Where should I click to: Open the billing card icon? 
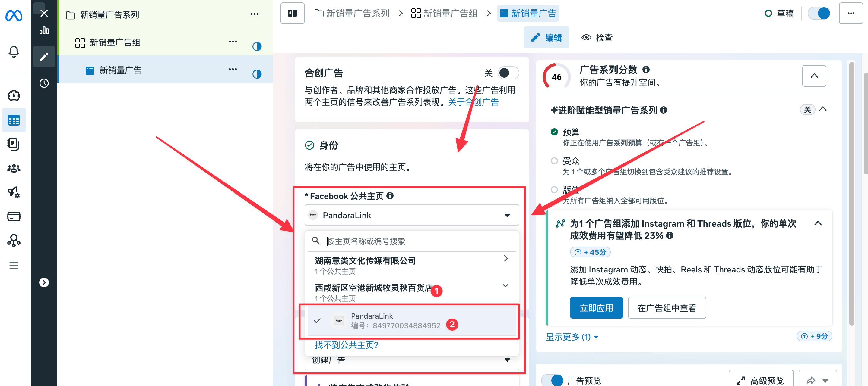click(x=14, y=216)
